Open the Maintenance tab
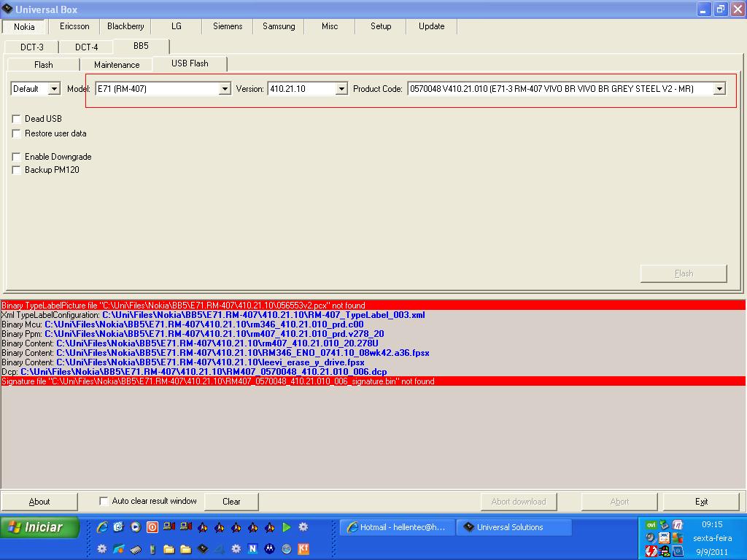 tap(117, 65)
